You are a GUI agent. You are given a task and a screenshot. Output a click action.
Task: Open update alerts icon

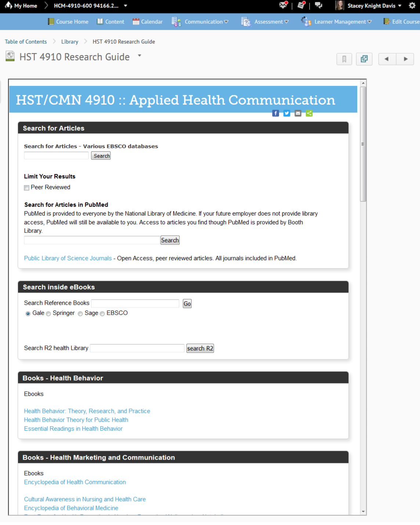point(301,5)
